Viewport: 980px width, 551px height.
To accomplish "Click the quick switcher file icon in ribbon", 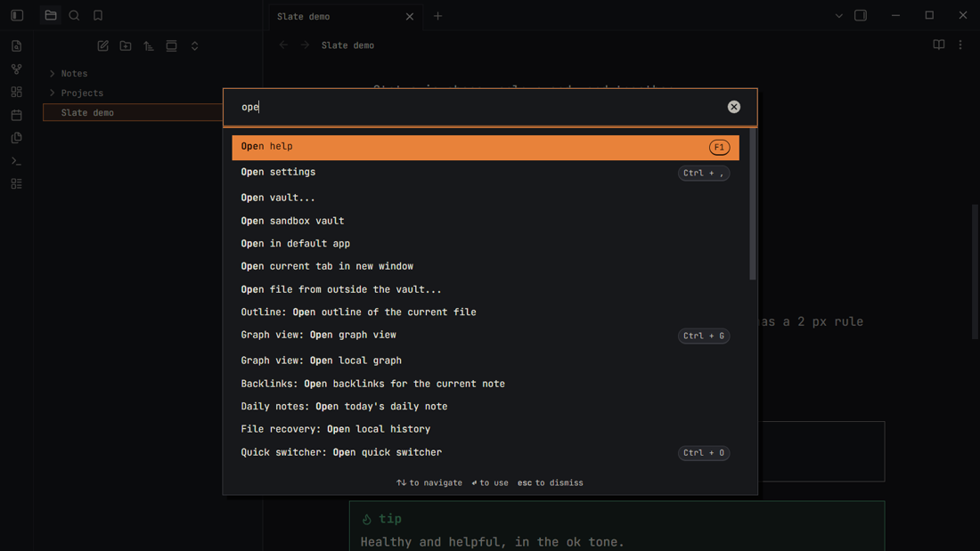I will point(17,46).
